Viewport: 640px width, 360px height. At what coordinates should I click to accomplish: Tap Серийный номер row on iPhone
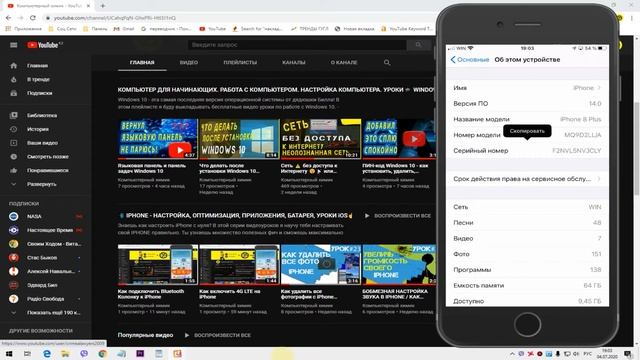[x=527, y=151]
